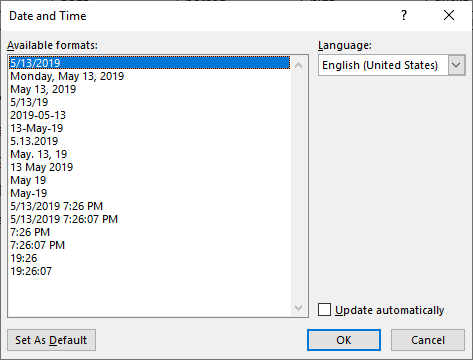Screen dimensions: 473x360
Task: Click the question mark help icon
Action: pos(404,15)
